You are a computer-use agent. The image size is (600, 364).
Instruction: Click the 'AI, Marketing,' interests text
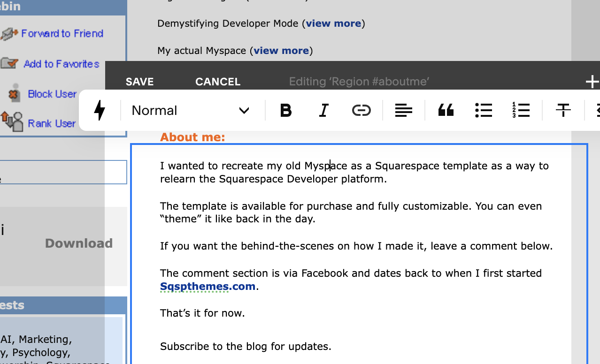coord(36,339)
